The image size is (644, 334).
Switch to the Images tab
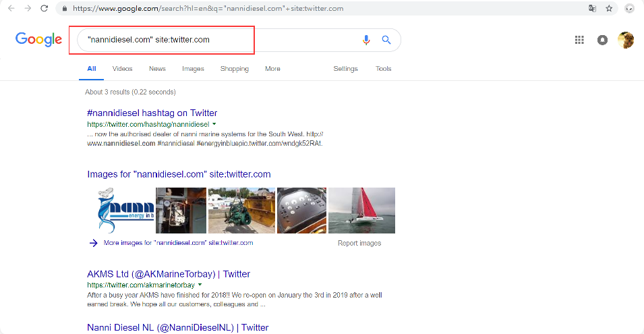pyautogui.click(x=193, y=69)
